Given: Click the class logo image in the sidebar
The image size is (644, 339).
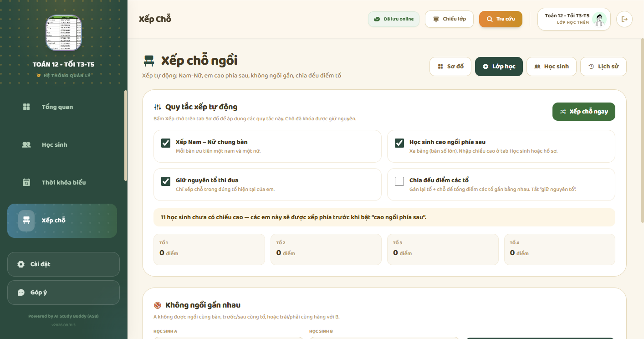Looking at the screenshot, I should pyautogui.click(x=64, y=33).
